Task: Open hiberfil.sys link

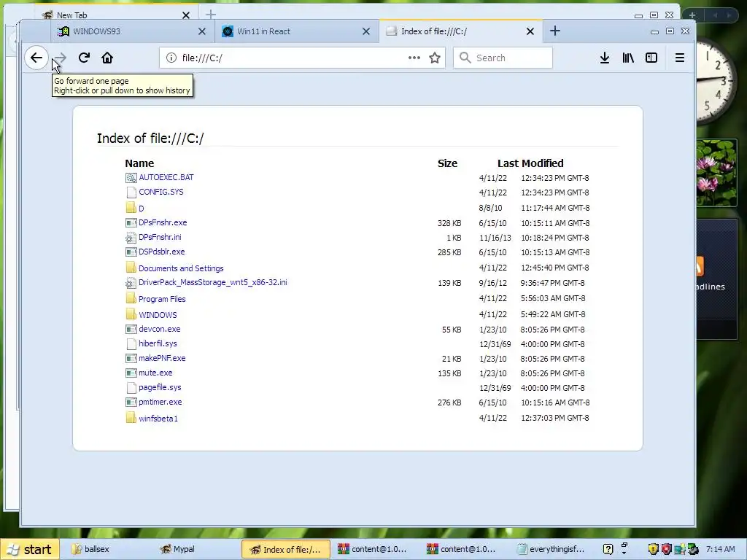Action: 158,343
